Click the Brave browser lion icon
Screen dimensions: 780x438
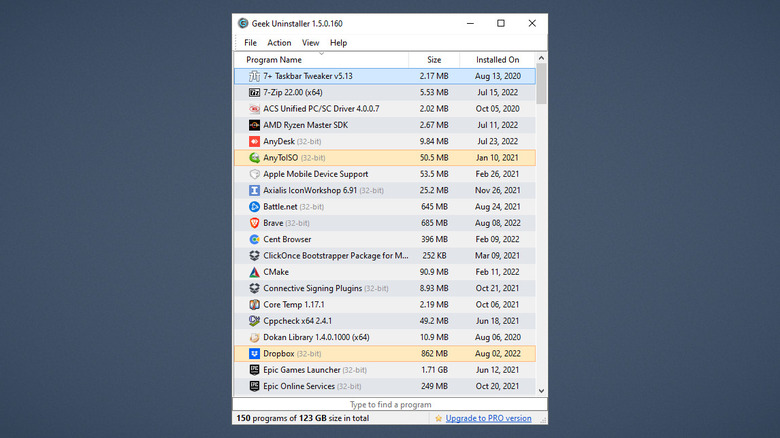tap(254, 223)
